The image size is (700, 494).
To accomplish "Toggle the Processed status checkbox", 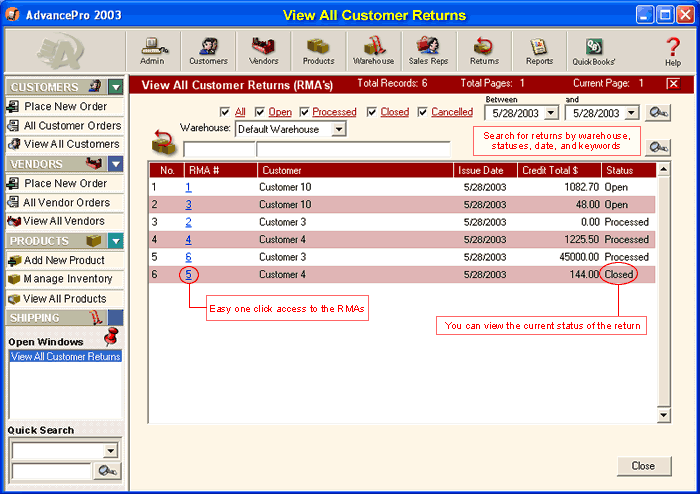I will [x=304, y=112].
